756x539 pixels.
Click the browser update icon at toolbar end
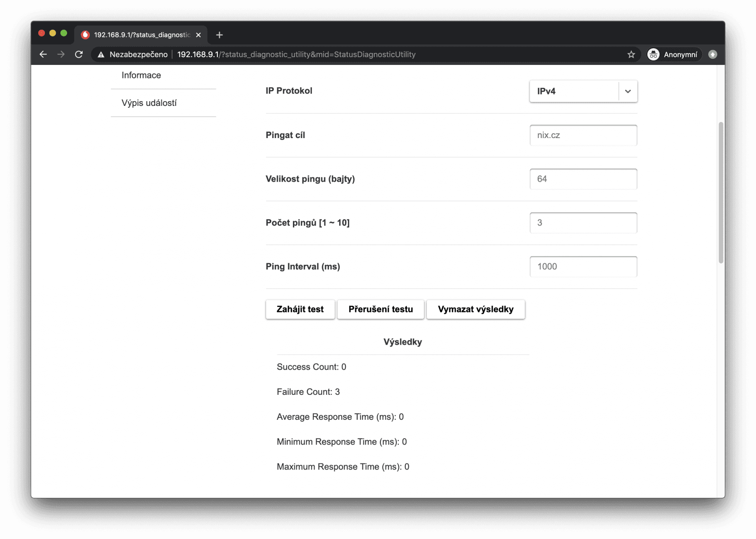(713, 54)
